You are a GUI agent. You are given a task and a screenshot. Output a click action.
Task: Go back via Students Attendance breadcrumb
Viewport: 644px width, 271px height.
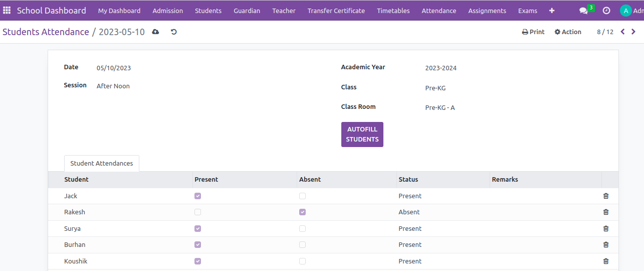[46, 32]
